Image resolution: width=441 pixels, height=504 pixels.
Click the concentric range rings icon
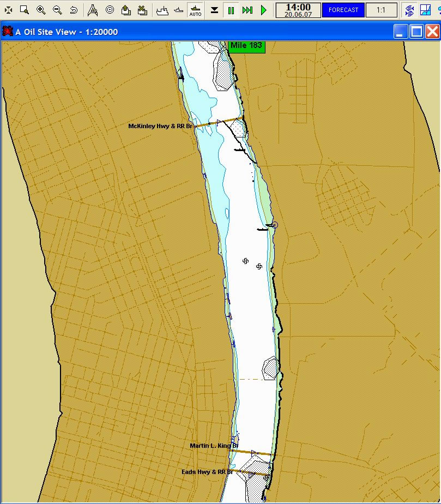[x=110, y=10]
